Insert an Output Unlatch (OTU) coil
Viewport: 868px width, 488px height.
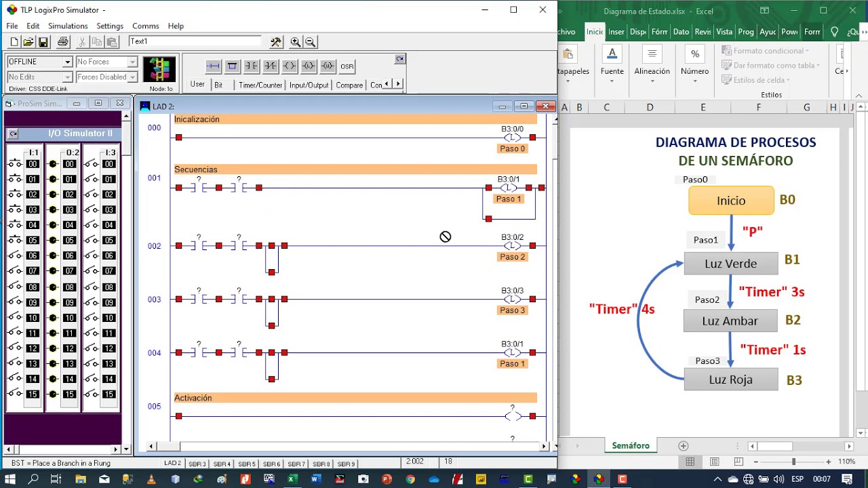[x=328, y=66]
